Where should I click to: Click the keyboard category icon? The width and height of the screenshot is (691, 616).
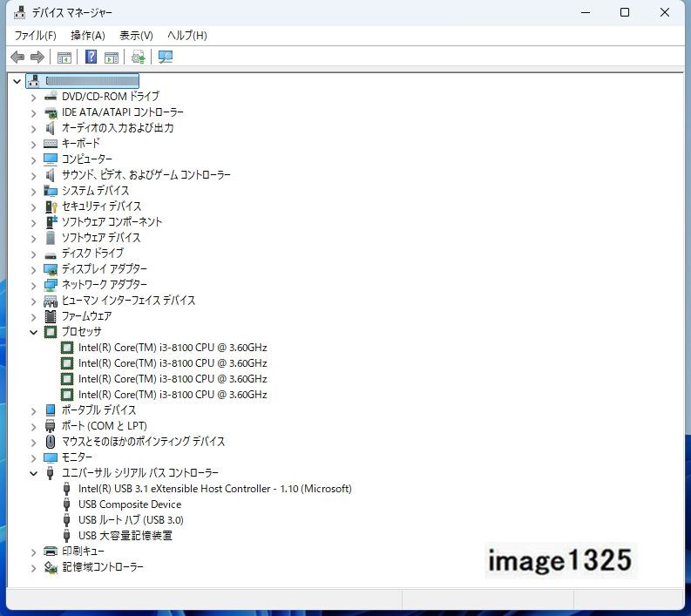click(51, 144)
